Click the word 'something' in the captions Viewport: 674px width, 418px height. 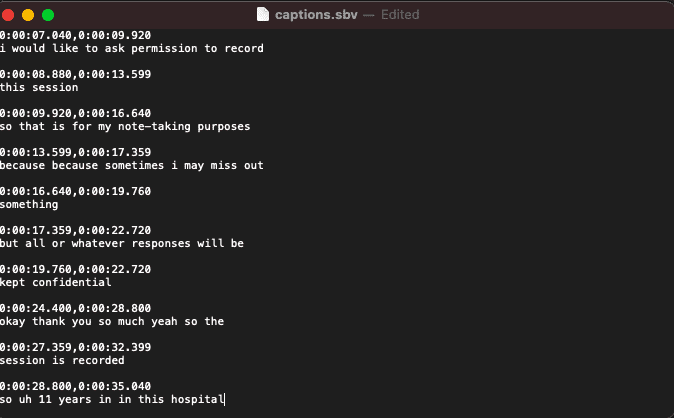[x=29, y=205]
